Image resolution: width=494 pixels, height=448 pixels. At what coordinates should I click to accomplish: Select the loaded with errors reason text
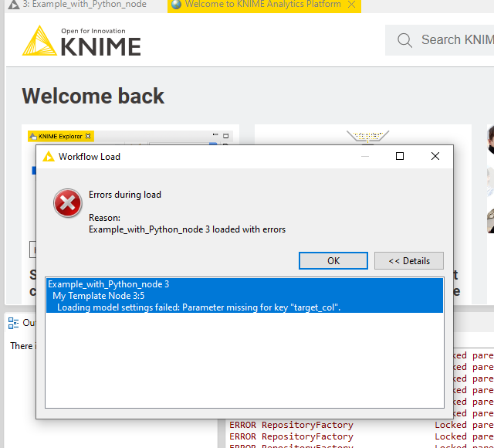pyautogui.click(x=187, y=229)
